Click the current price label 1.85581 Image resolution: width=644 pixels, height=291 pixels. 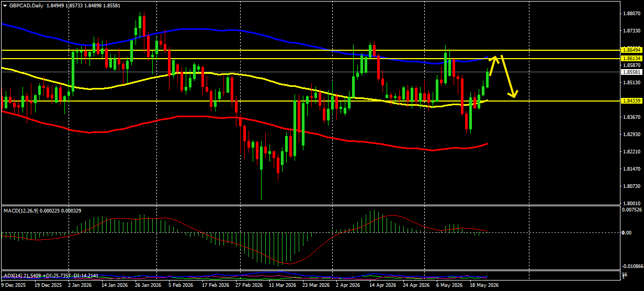631,72
